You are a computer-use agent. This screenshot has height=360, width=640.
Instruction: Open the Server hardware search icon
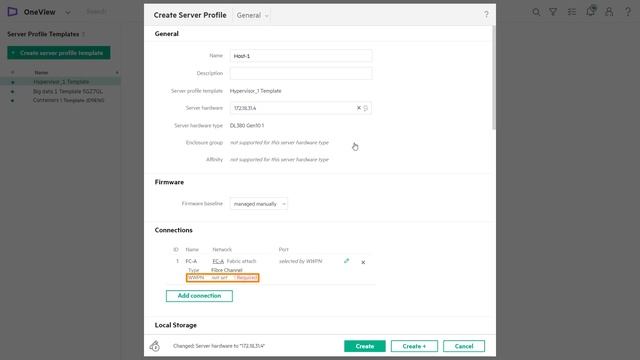coord(366,108)
